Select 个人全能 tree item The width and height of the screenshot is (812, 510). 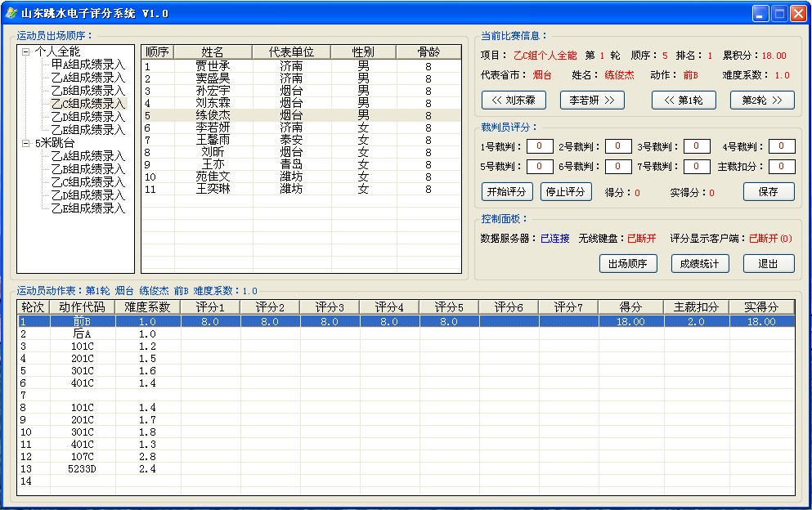click(57, 51)
